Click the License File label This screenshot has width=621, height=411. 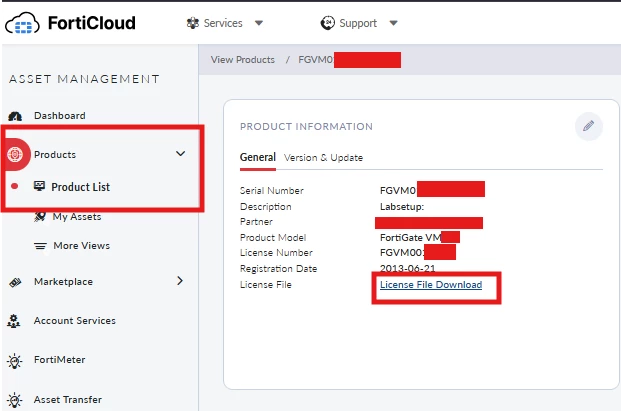(x=266, y=285)
